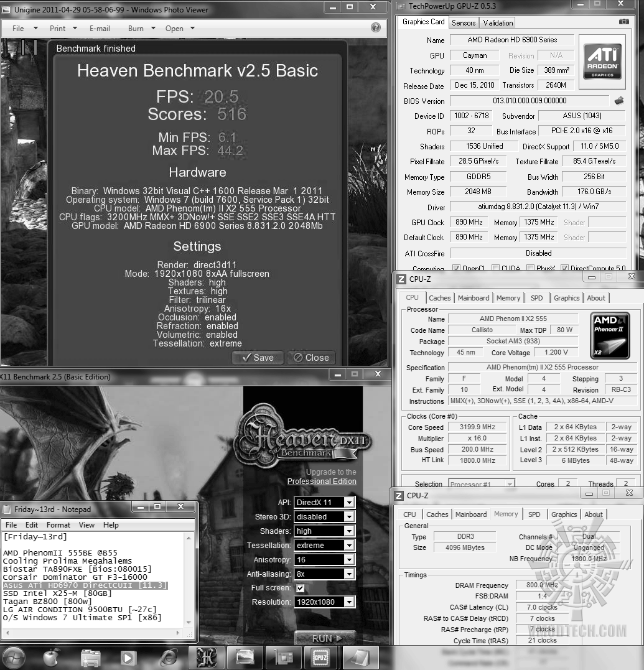
Task: Click GPU-Z screenshot camera icon
Action: tap(624, 21)
